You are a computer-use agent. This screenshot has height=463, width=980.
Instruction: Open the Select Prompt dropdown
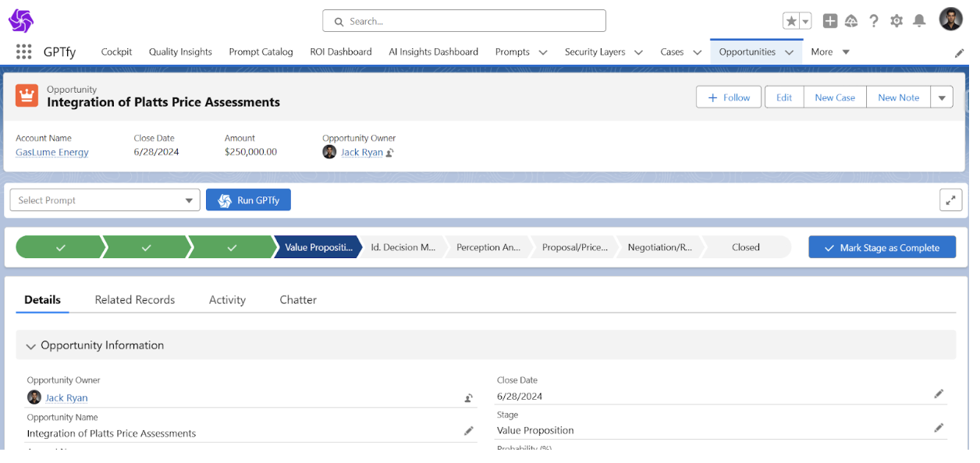(x=105, y=200)
